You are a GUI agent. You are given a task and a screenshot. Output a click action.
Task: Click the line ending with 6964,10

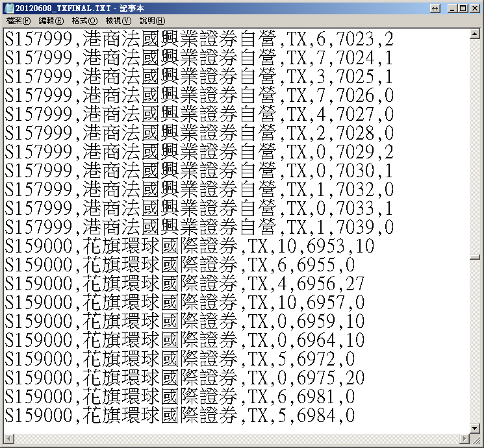click(185, 340)
